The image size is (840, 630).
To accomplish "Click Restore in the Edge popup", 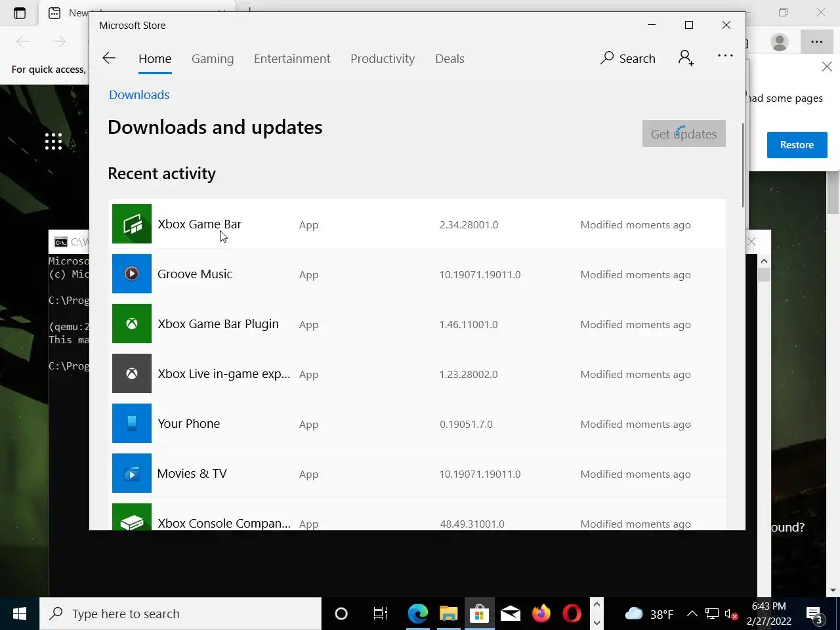I will click(797, 145).
